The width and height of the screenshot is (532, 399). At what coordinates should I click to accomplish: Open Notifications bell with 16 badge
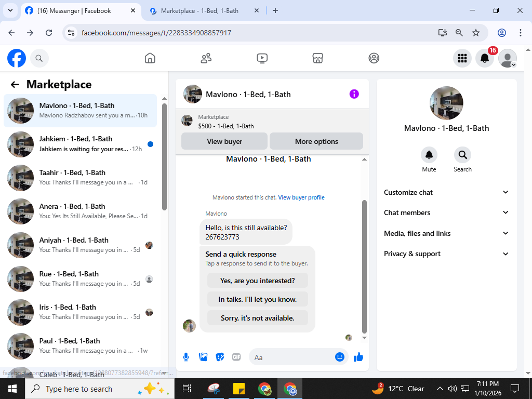(485, 58)
